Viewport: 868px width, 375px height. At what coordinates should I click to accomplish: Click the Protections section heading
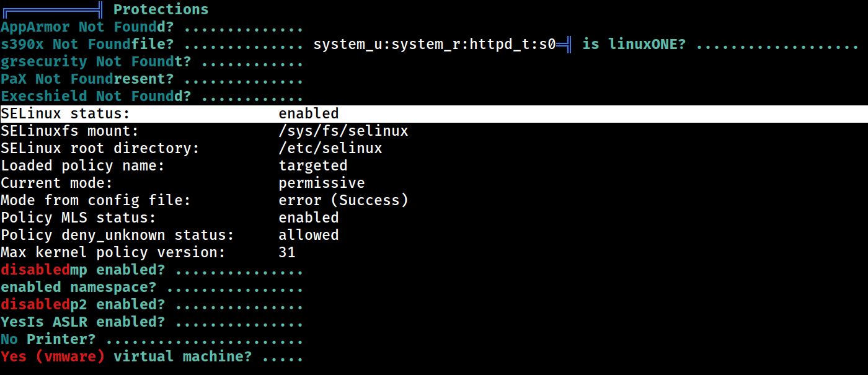coord(161,9)
